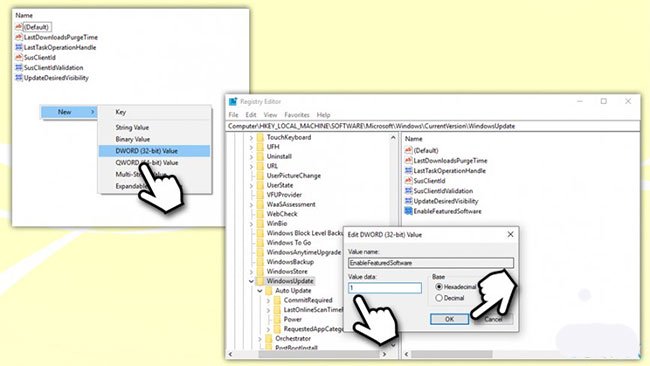Click the WindowsStore folder icon
The image size is (650, 366).
coord(260,271)
